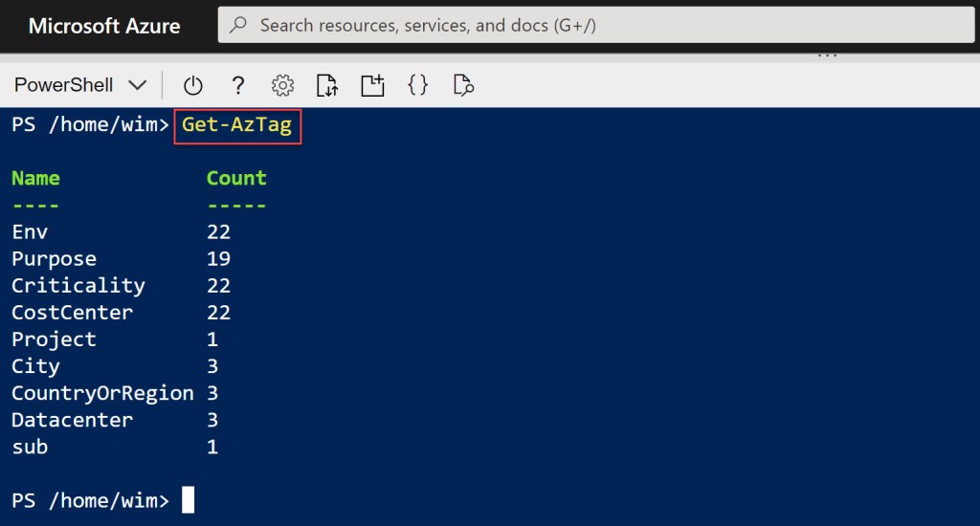
Task: Click the web preview icon
Action: point(463,86)
